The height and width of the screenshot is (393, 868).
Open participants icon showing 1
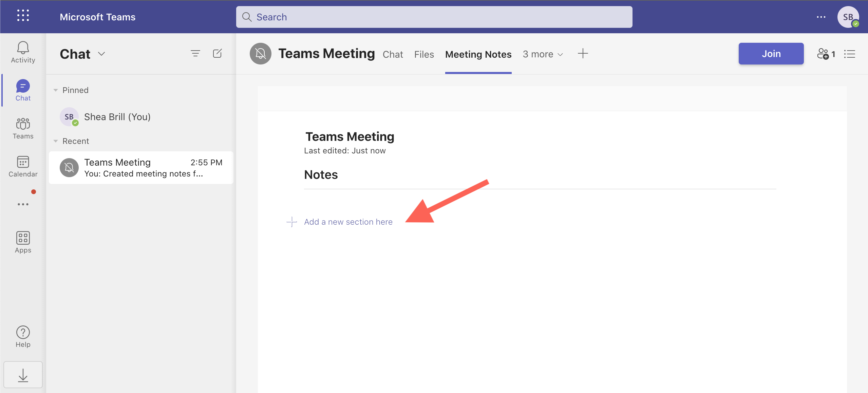pos(826,54)
